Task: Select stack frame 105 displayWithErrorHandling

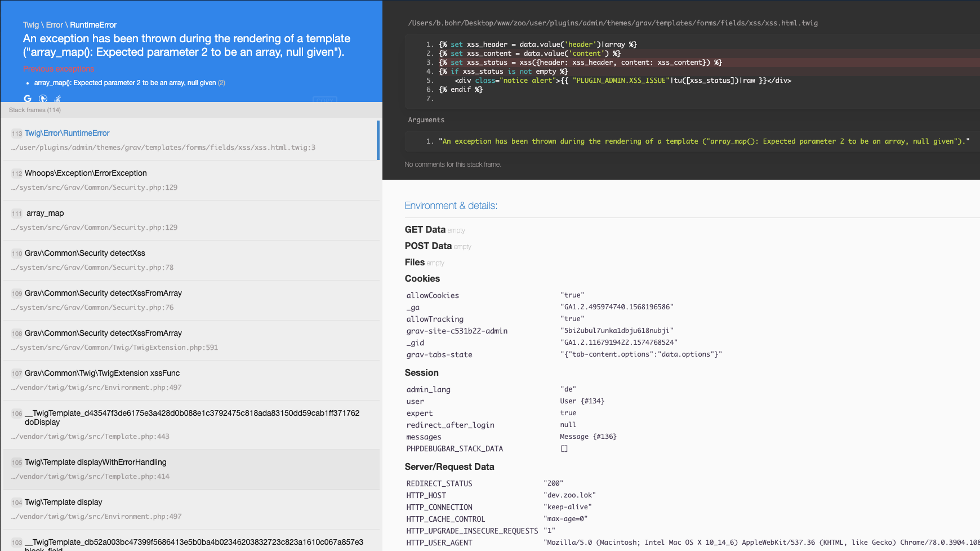Action: coord(191,469)
